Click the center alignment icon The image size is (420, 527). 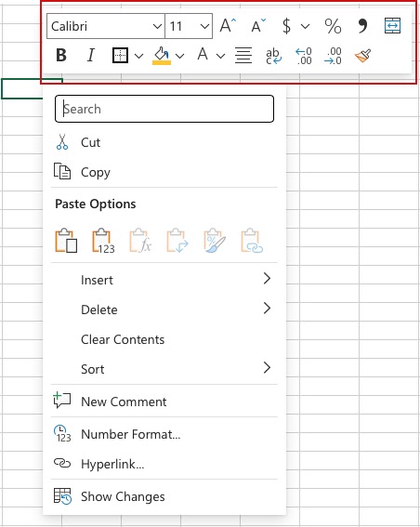[x=243, y=56]
